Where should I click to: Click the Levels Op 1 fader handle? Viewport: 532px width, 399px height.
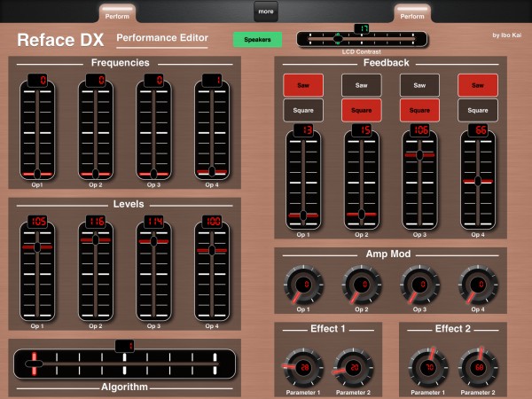[x=37, y=247]
